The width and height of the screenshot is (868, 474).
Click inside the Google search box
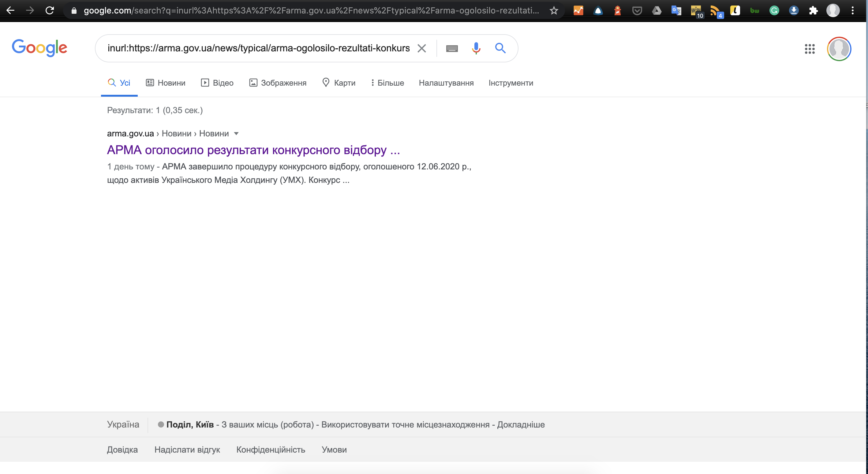[258, 48]
